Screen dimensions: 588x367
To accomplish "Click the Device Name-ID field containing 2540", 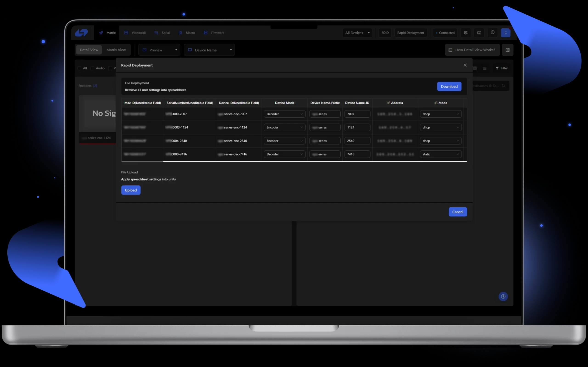I will (x=357, y=141).
